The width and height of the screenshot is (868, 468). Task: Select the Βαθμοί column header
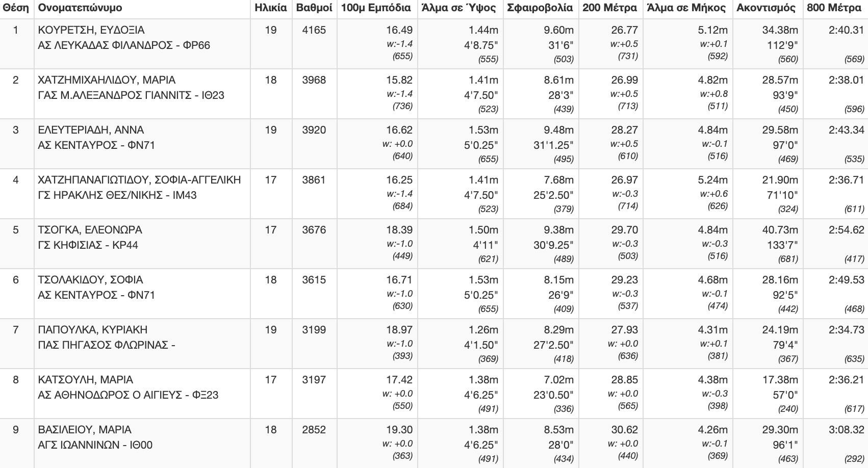(314, 8)
